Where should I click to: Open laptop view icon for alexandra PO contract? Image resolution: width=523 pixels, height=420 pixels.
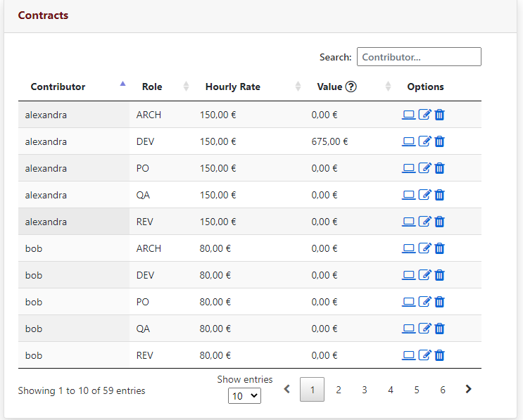point(408,168)
